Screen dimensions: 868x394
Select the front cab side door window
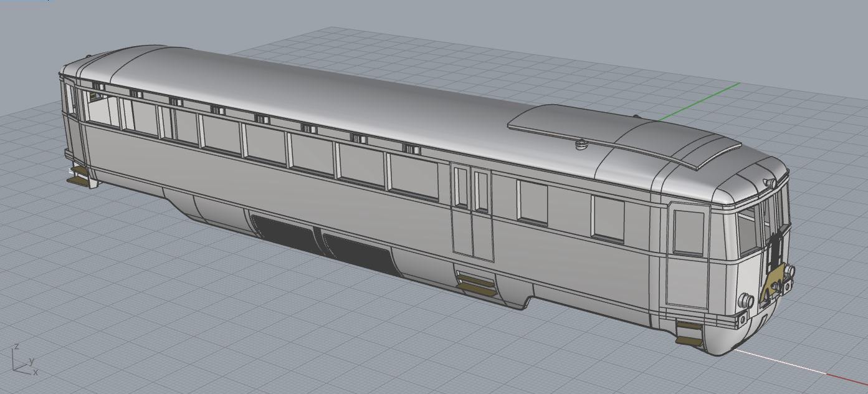tap(689, 232)
